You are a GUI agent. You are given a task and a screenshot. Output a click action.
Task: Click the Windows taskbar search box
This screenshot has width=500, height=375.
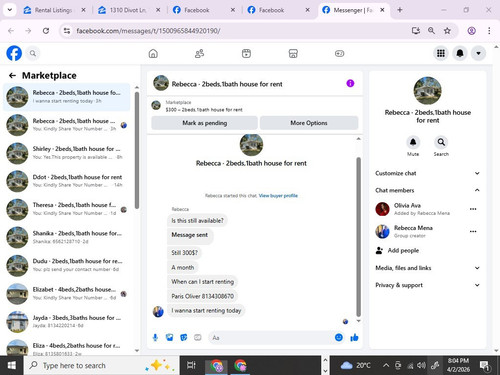pos(102,365)
